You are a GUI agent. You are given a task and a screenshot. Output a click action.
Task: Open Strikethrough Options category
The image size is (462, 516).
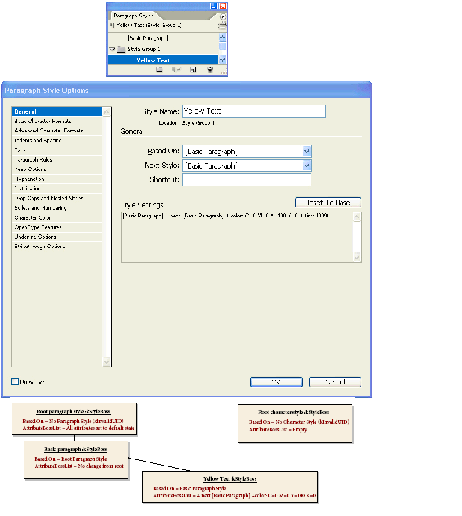click(40, 246)
